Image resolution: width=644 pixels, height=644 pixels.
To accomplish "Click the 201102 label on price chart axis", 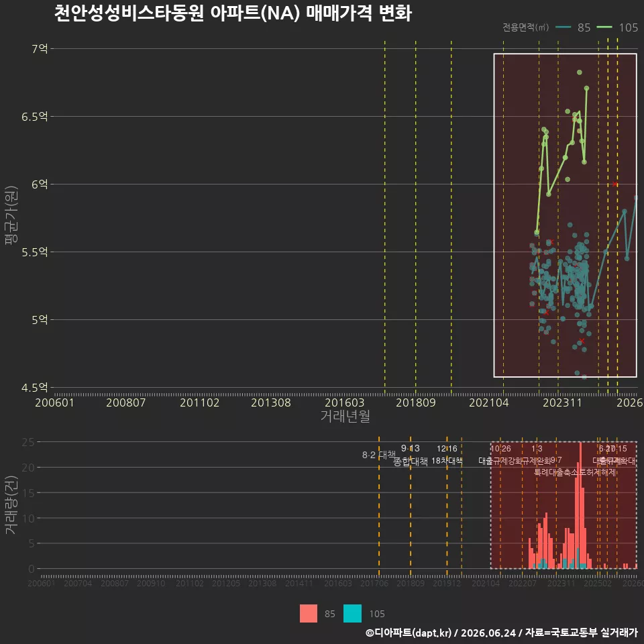I will click(200, 402).
